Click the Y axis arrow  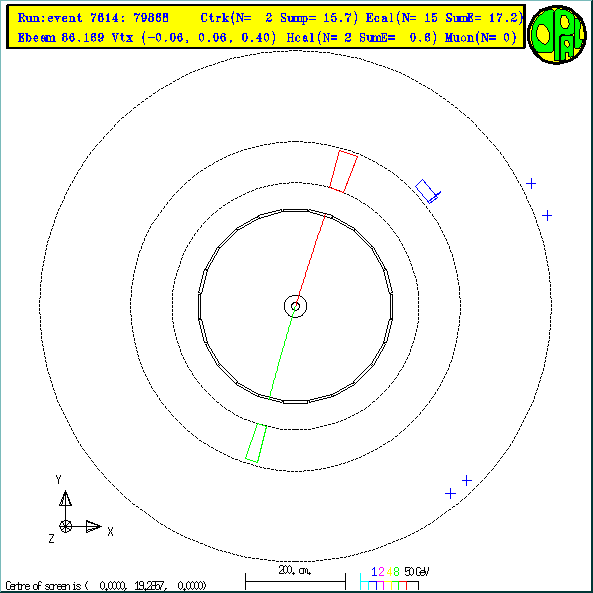(x=65, y=498)
